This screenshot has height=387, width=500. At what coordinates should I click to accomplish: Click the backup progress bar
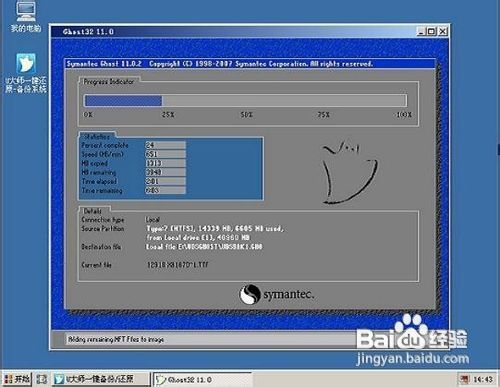pyautogui.click(x=246, y=100)
